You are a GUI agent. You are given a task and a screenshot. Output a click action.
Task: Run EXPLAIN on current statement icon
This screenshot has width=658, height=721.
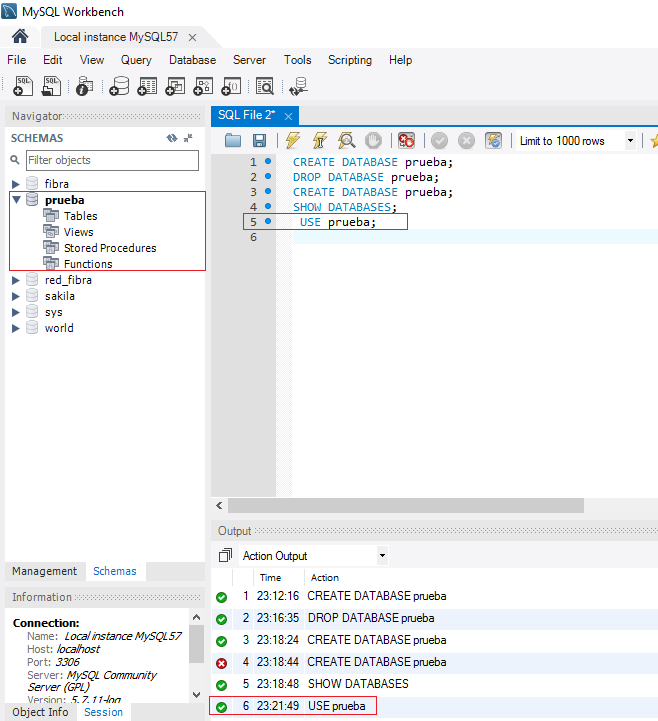347,140
